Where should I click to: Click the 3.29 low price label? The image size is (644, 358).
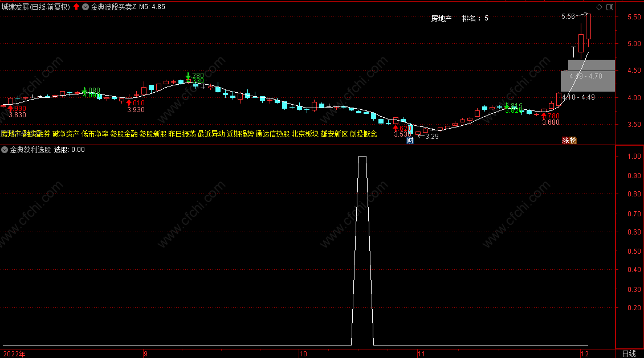click(x=431, y=137)
